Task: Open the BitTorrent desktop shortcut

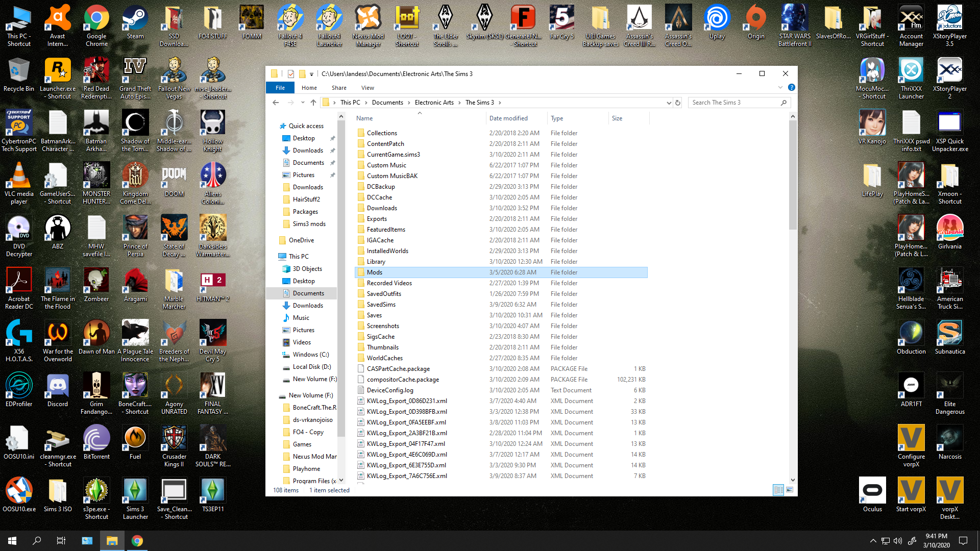Action: [x=96, y=443]
